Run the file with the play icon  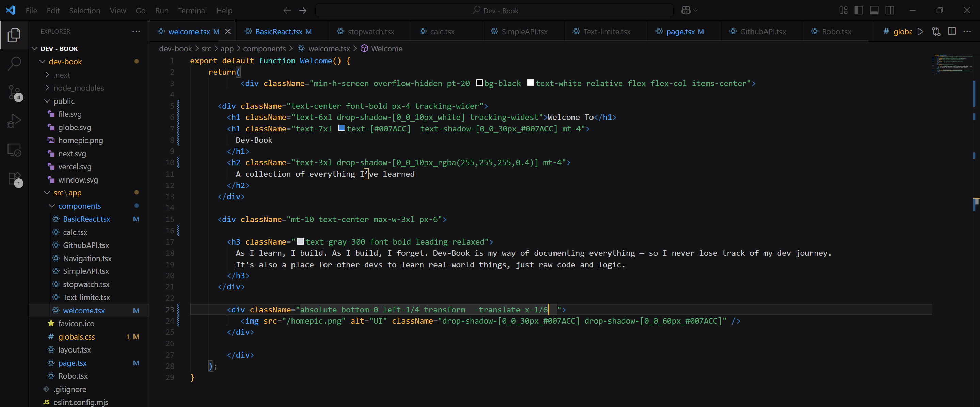click(x=920, y=32)
